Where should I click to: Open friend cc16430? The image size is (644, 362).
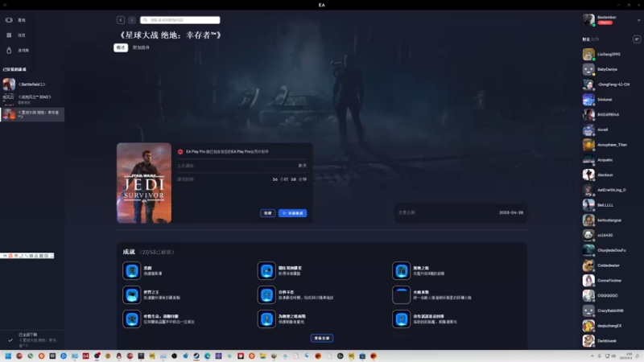[x=610, y=235]
